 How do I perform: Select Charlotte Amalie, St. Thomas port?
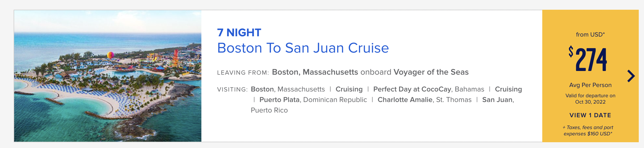pyautogui.click(x=425, y=100)
